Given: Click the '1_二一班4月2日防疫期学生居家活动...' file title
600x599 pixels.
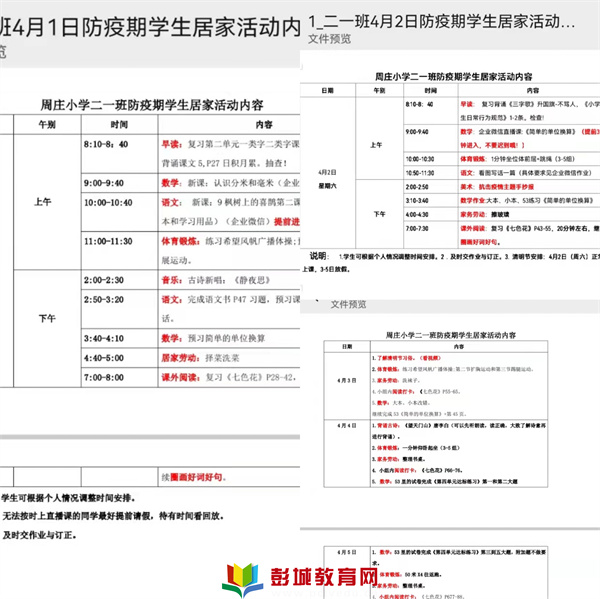Looking at the screenshot, I should point(441,21).
